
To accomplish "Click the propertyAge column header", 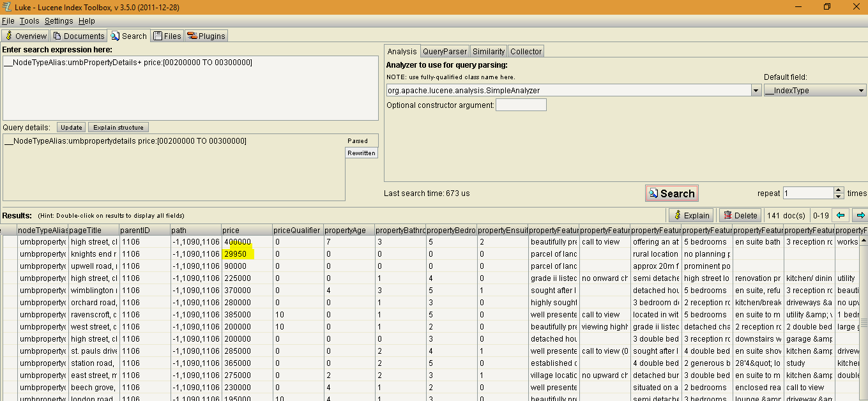I will (x=349, y=230).
